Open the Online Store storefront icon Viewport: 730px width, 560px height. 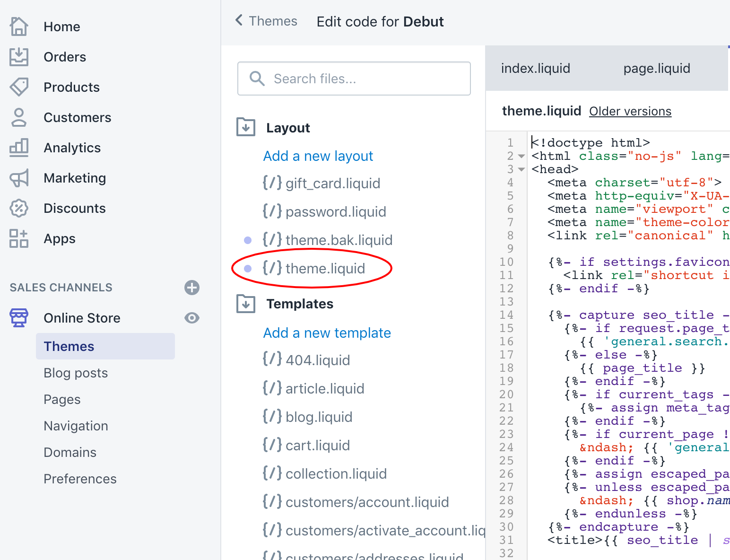(19, 317)
